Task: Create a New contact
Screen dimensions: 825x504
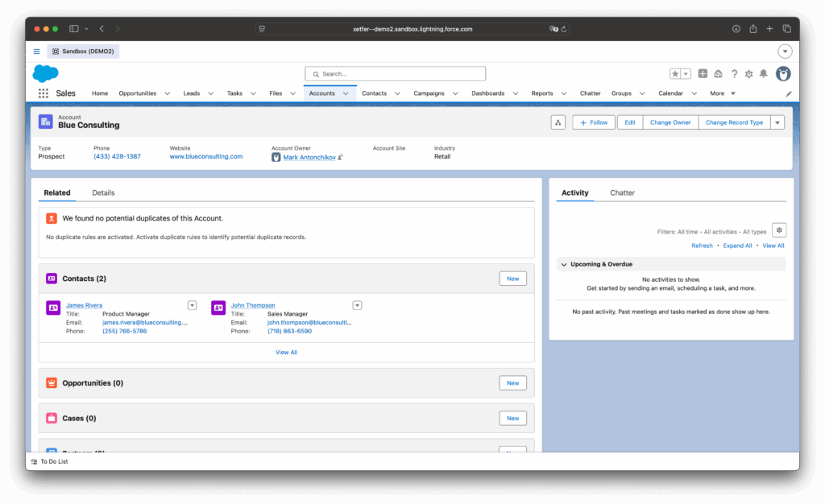Action: point(512,279)
